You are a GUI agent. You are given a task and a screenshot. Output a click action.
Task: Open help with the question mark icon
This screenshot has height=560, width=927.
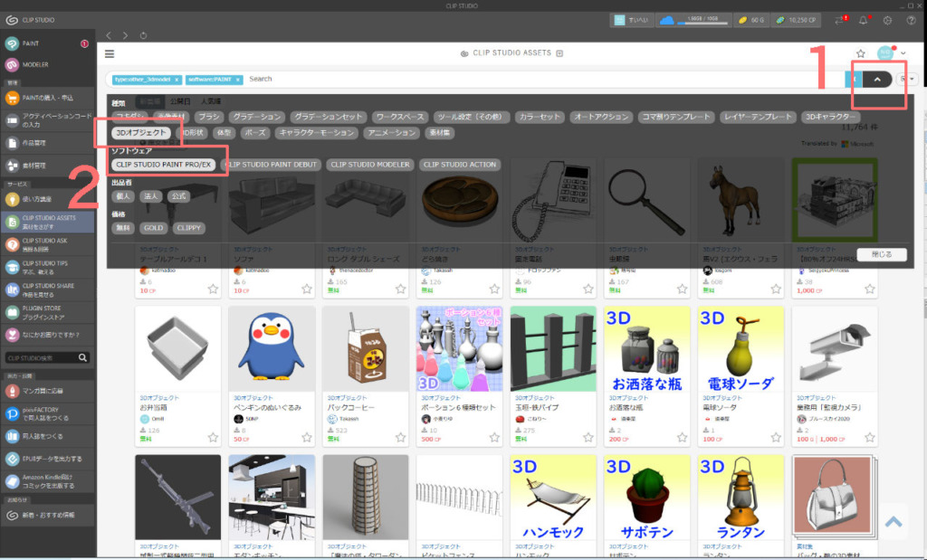click(x=911, y=20)
